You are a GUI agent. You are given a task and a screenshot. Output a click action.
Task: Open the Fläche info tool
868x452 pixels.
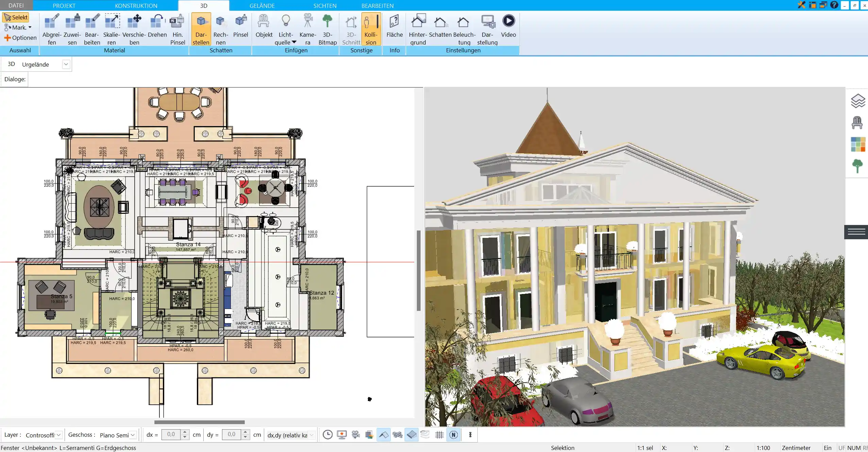(394, 26)
